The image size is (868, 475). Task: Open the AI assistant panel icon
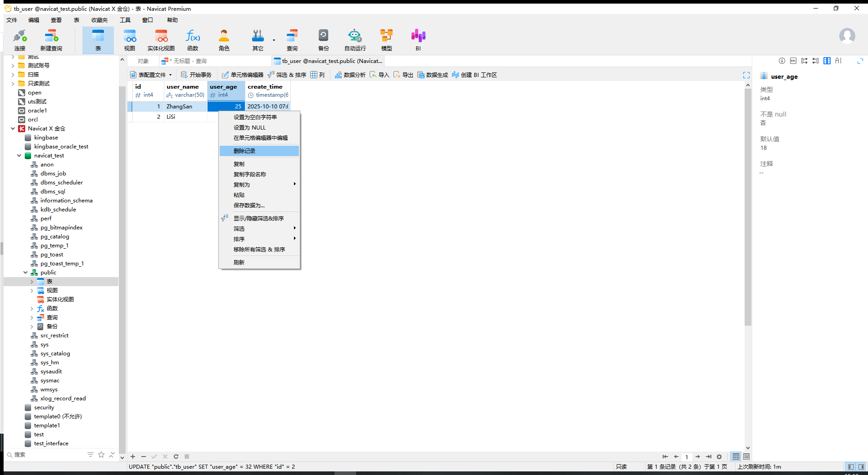[x=838, y=61]
